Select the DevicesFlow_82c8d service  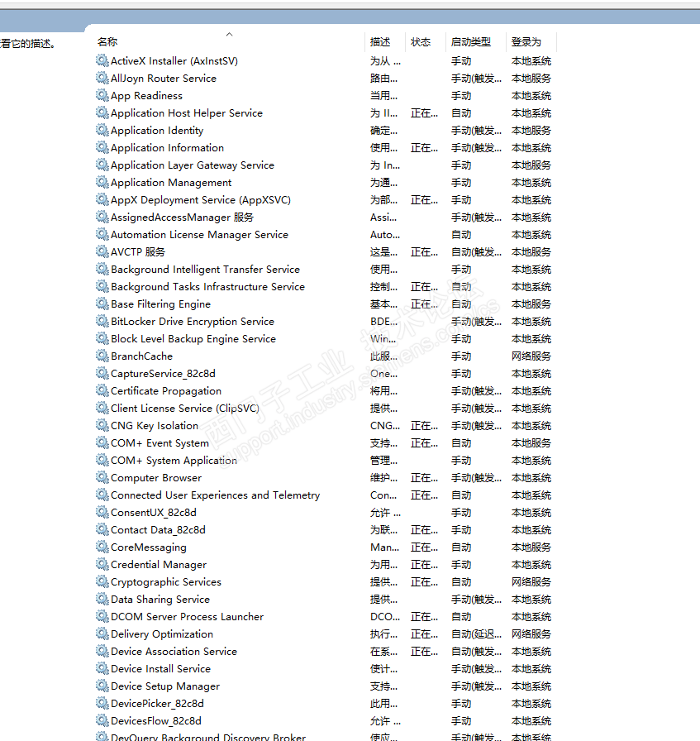coord(156,720)
